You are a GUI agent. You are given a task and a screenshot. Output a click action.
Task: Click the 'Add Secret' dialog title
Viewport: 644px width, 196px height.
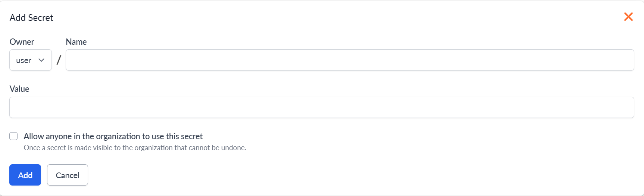coord(31,18)
